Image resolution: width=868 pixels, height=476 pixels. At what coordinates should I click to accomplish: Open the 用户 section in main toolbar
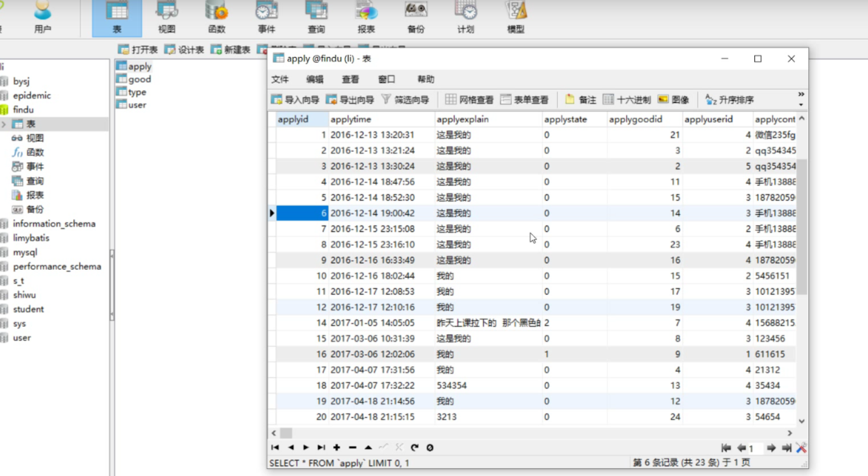(42, 18)
